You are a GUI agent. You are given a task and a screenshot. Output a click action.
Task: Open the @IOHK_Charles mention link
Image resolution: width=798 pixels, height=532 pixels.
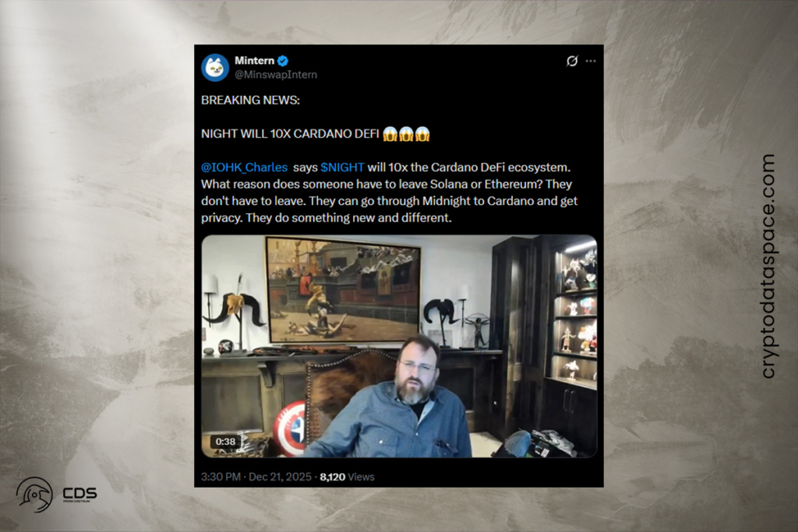coord(244,167)
